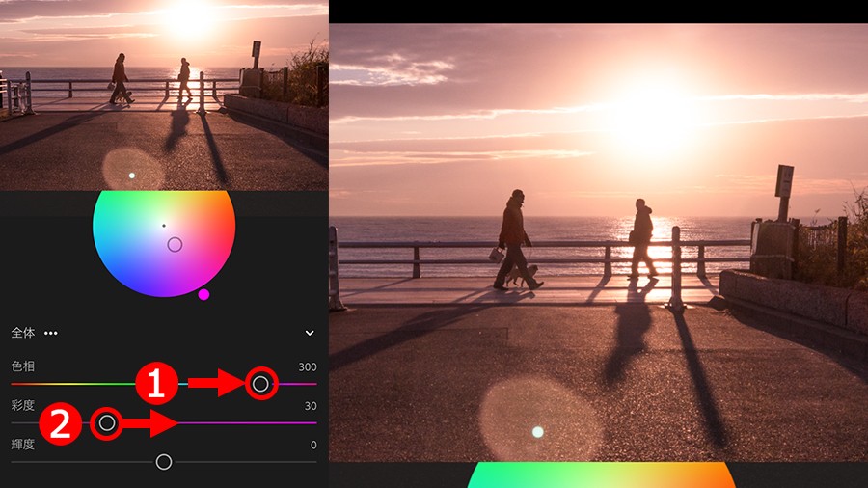Click the circle handle inside the color wheel
Screen dimensions: 868x488
175,245
